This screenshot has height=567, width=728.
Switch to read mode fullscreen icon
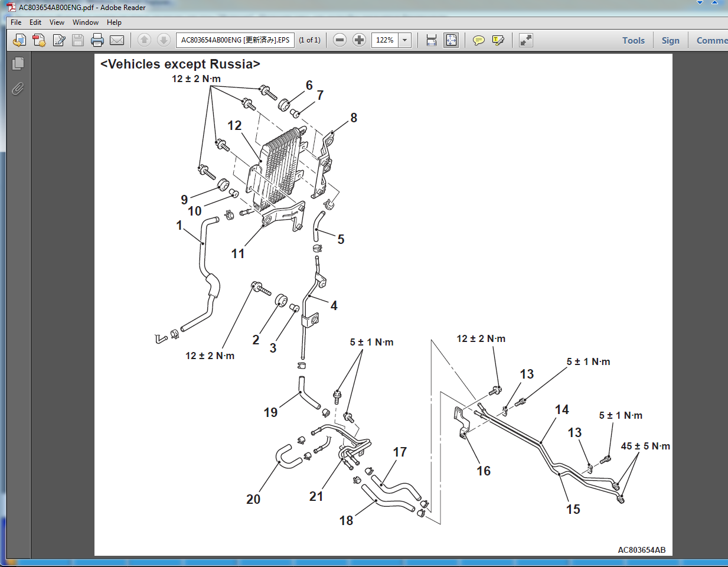525,40
